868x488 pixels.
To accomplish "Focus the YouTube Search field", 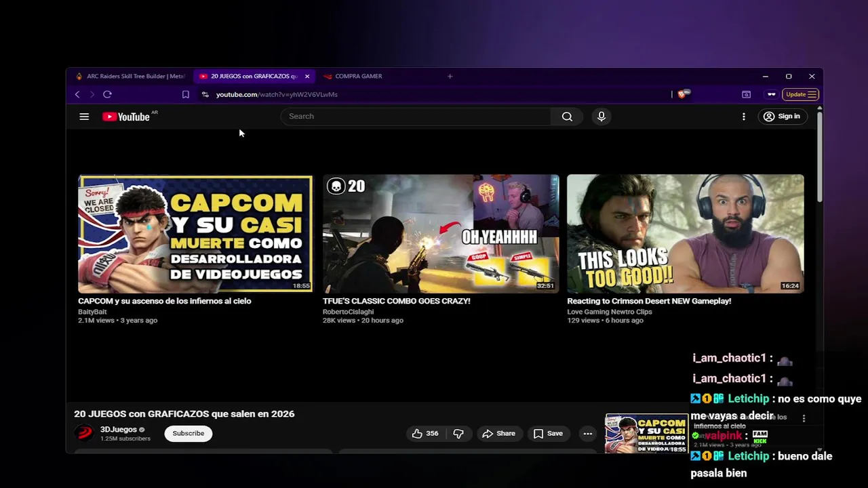I will tap(416, 117).
